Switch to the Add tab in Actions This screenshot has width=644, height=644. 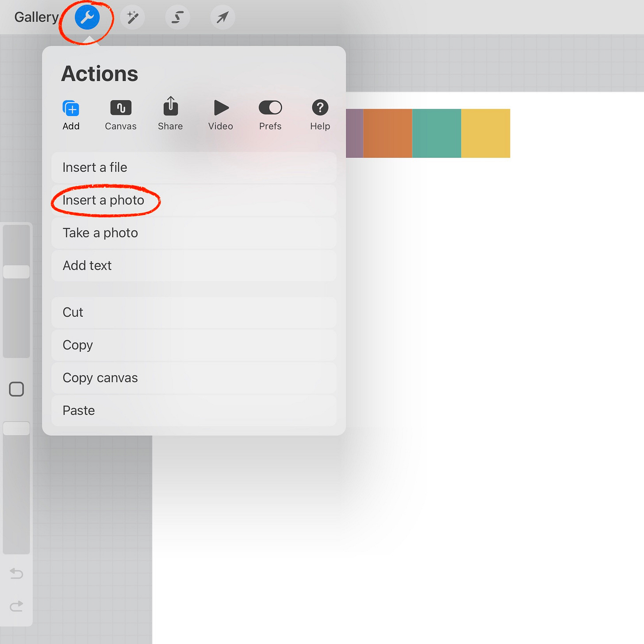[71, 115]
